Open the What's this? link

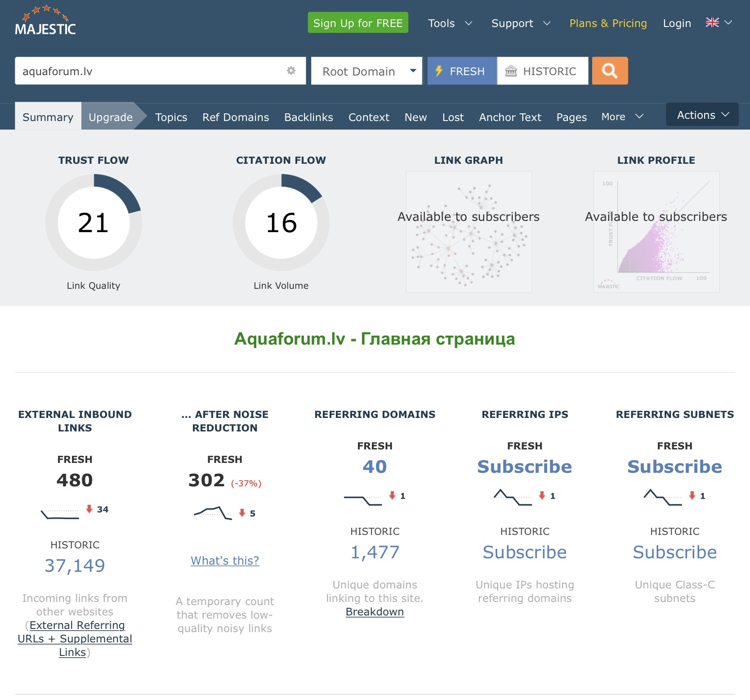coord(225,561)
